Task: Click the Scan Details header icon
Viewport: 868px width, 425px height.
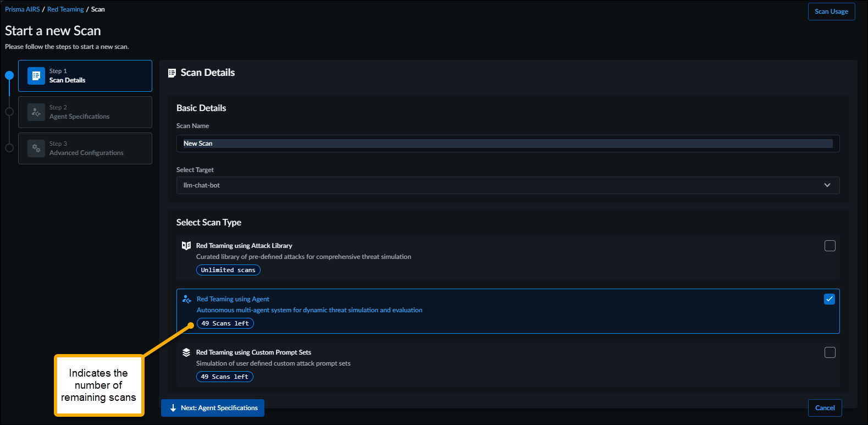Action: pyautogui.click(x=172, y=73)
